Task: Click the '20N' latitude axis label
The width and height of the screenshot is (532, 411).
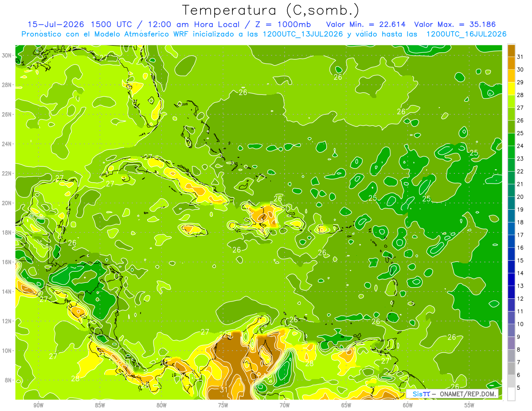Action: pos(7,203)
